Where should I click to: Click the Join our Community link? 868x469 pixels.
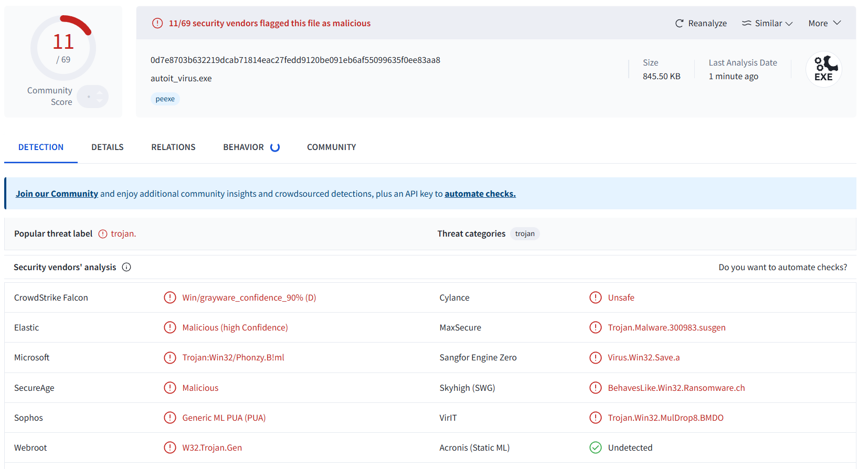coord(57,194)
